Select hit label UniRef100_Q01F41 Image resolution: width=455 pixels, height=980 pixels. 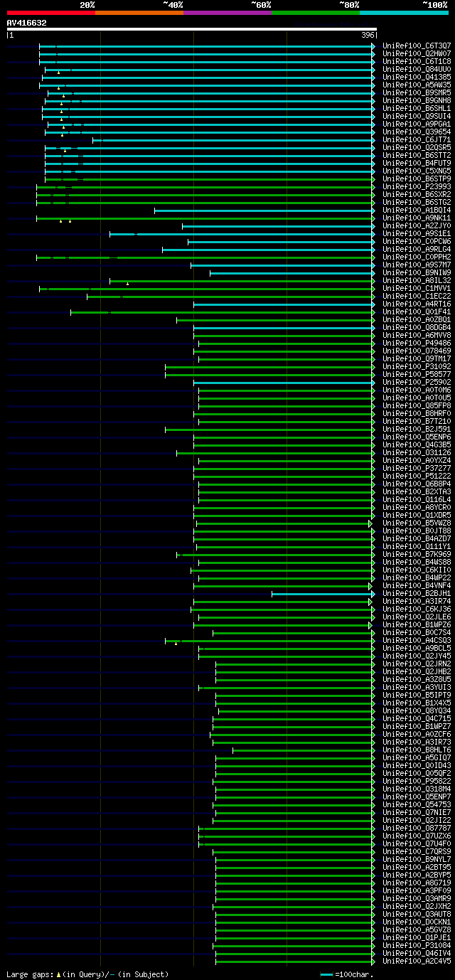(x=417, y=311)
